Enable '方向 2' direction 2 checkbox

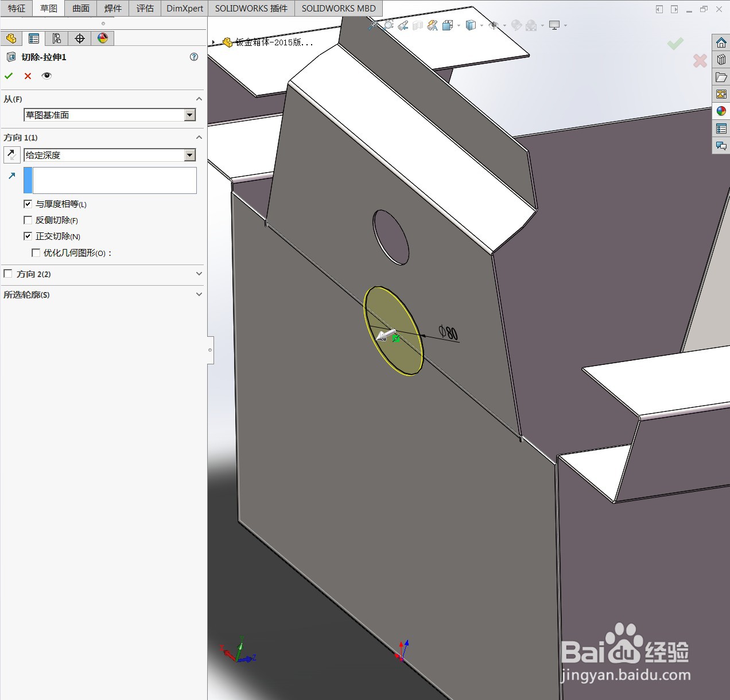(8, 274)
